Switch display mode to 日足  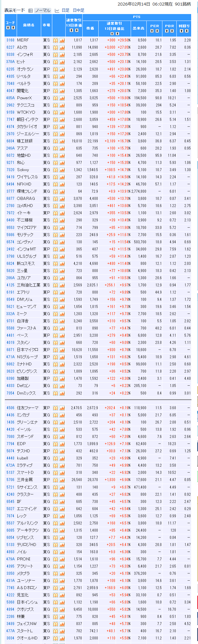(65, 10)
